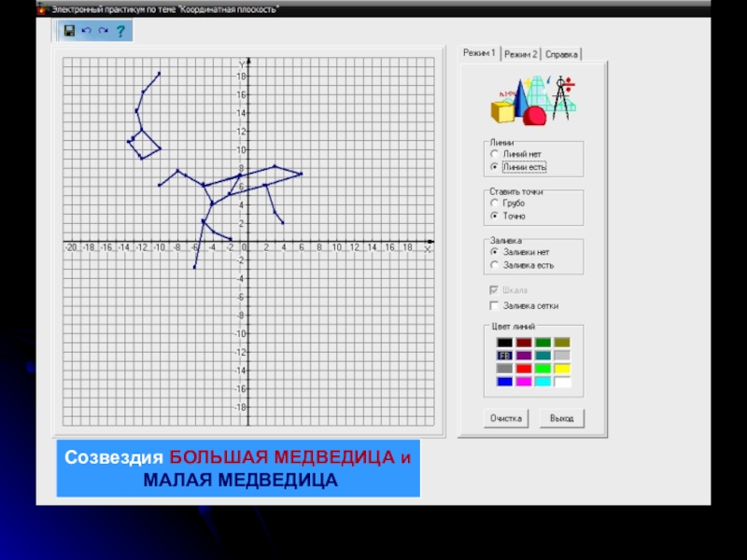Viewport: 747px width, 560px height.
Task: Choose 'Грубо' point placement mode
Action: click(495, 203)
